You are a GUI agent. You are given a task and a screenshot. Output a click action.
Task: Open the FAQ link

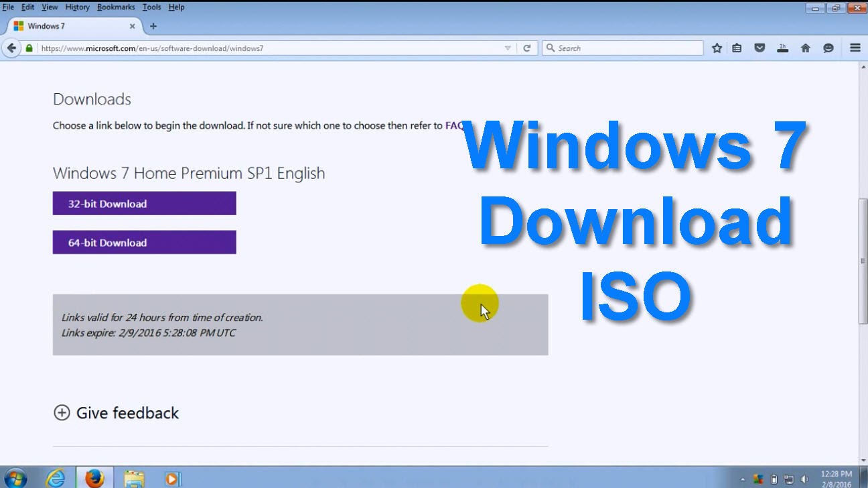[x=454, y=125]
